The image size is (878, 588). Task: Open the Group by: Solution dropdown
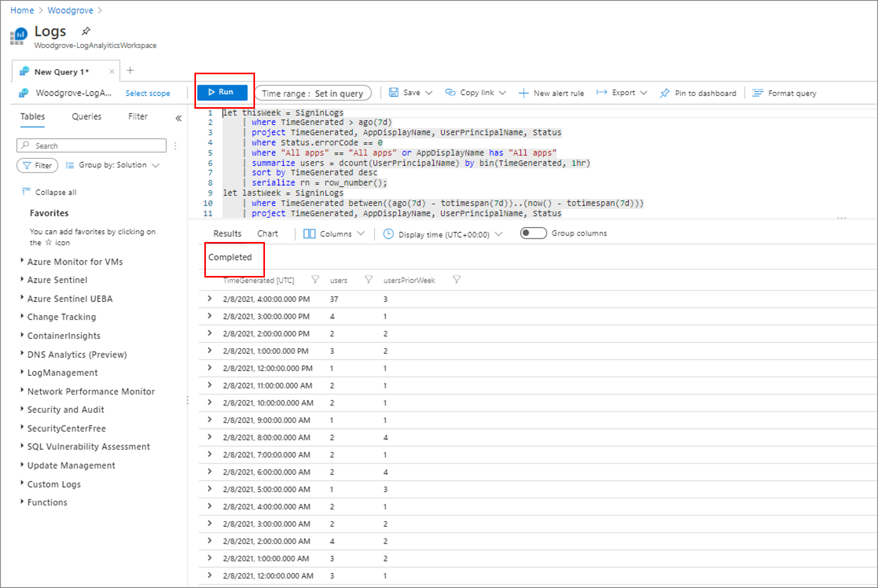tap(112, 165)
